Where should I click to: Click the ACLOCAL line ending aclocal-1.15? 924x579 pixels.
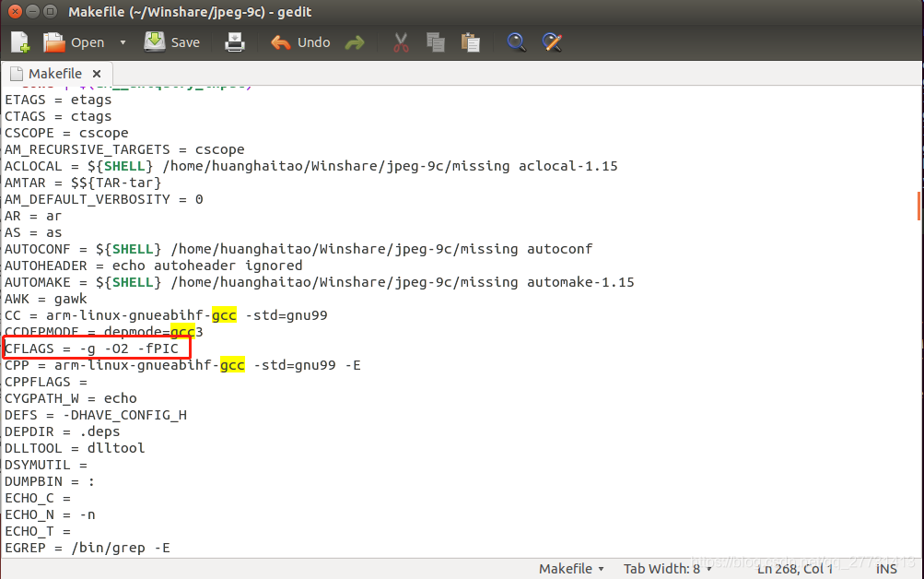pyautogui.click(x=311, y=166)
